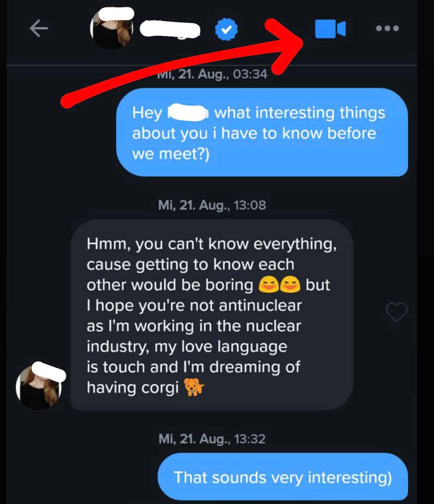Click the text "having corgi"

pos(133,387)
